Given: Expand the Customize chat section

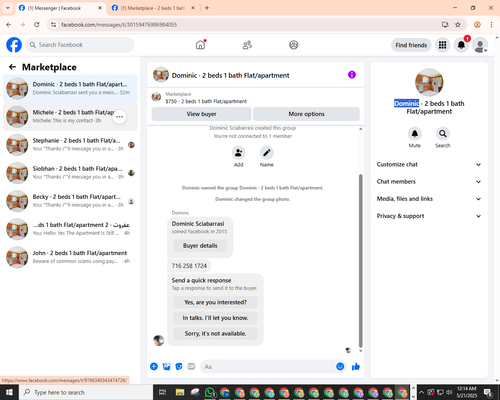Looking at the screenshot, I should point(429,164).
